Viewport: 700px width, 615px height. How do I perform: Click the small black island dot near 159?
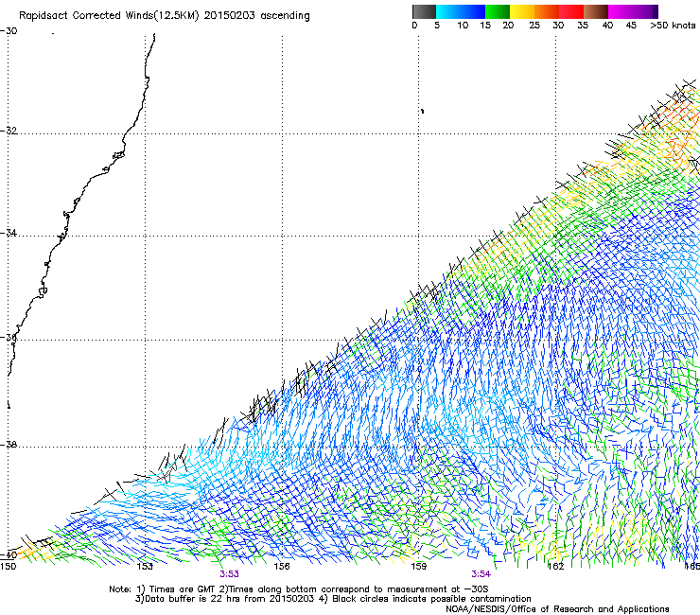coord(422,111)
